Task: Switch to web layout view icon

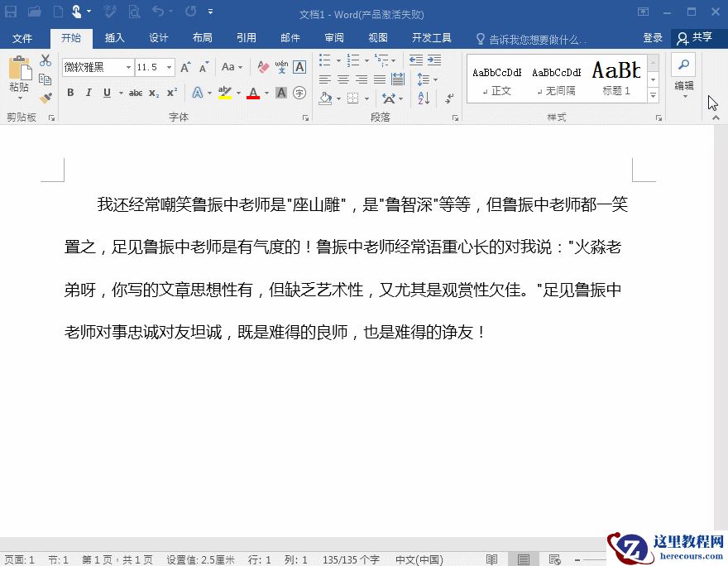Action: [x=554, y=559]
